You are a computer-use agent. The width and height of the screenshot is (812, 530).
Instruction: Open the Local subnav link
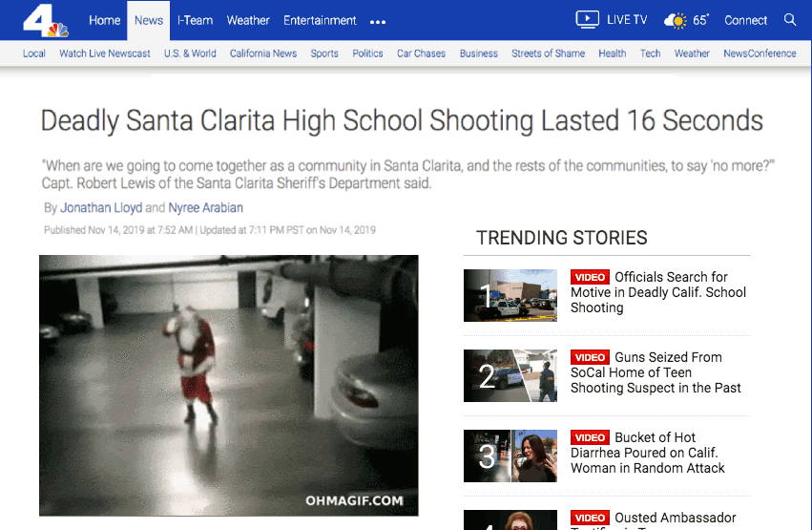tap(34, 53)
